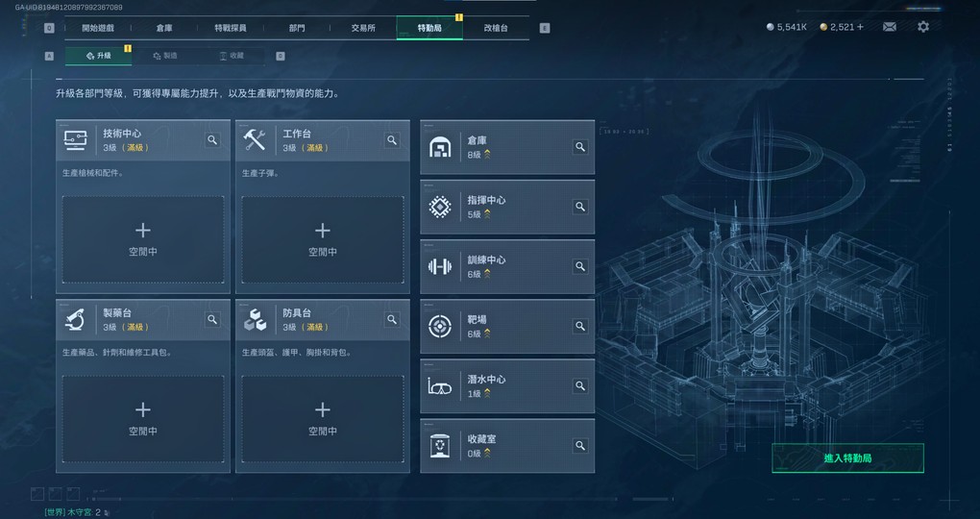Click the plus next to gold currency
Image resolution: width=980 pixels, height=519 pixels.
point(861,27)
